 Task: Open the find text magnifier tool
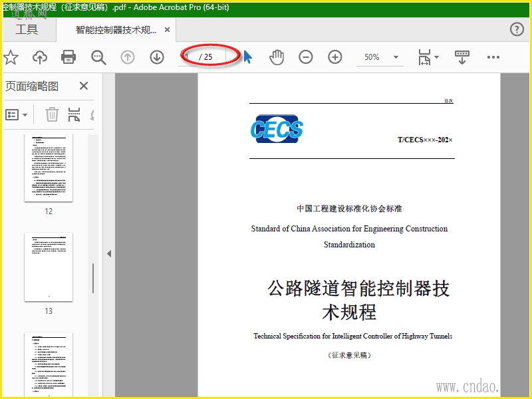[x=98, y=57]
